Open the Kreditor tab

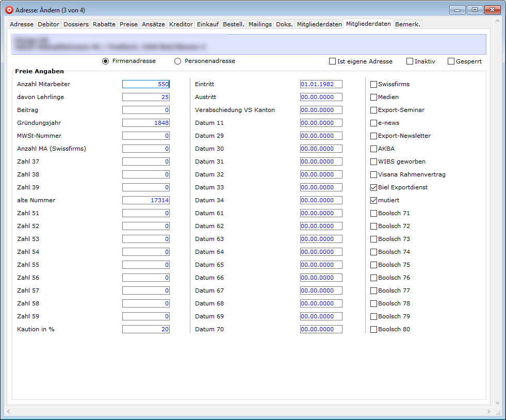181,24
